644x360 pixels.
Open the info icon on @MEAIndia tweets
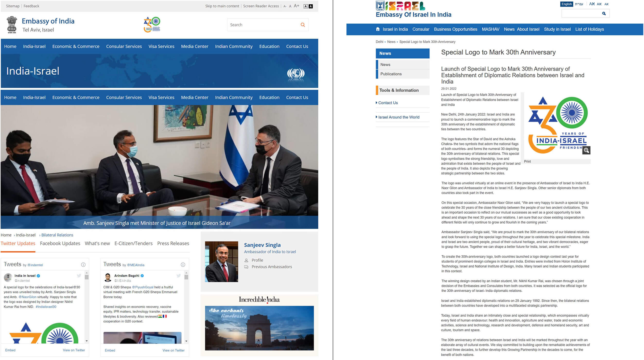tap(183, 265)
